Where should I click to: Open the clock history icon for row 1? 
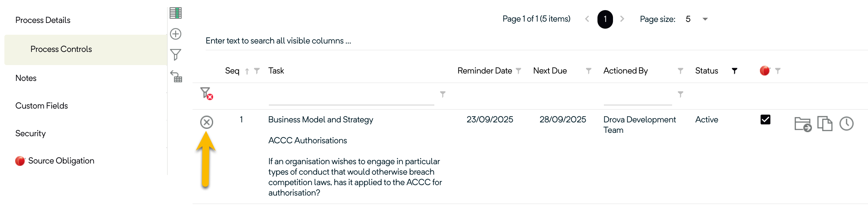(846, 124)
